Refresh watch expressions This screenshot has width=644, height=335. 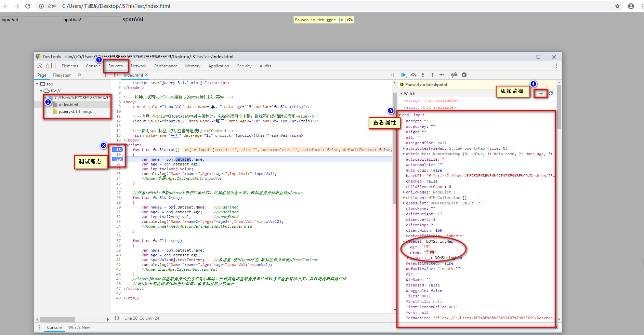point(551,93)
